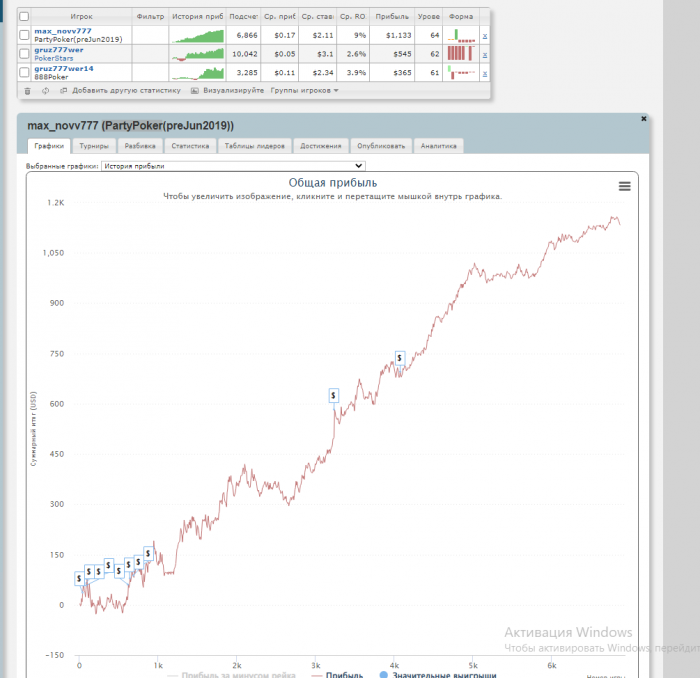Toggle the select-all checkbox in table header
The width and height of the screenshot is (700, 678).
point(24,17)
